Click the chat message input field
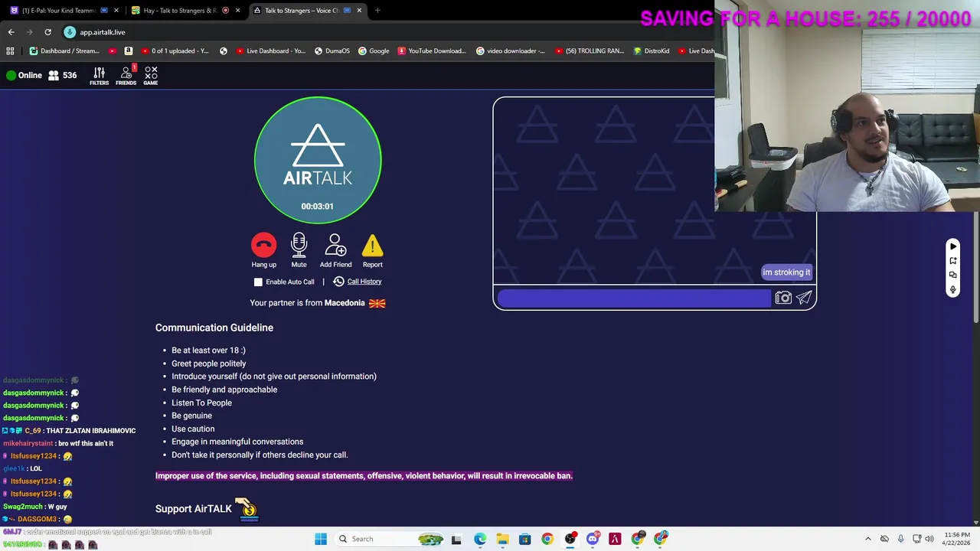Image resolution: width=980 pixels, height=551 pixels. point(634,298)
